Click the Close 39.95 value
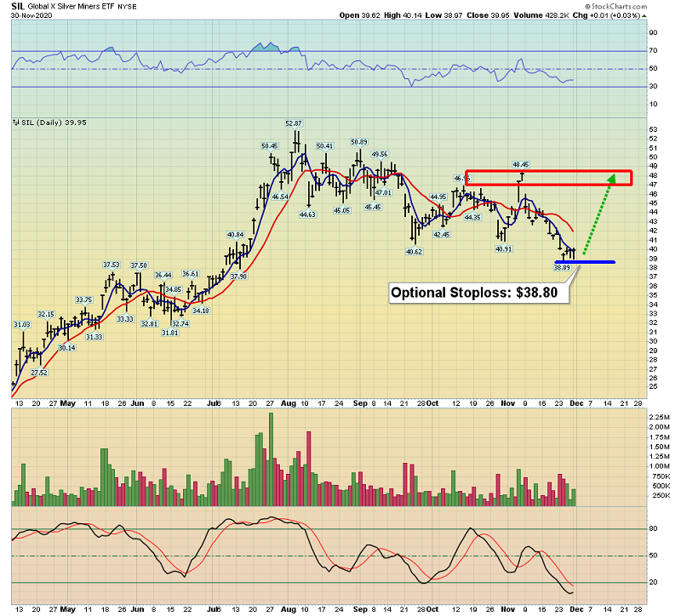This screenshot has height=616, width=681. pyautogui.click(x=488, y=15)
